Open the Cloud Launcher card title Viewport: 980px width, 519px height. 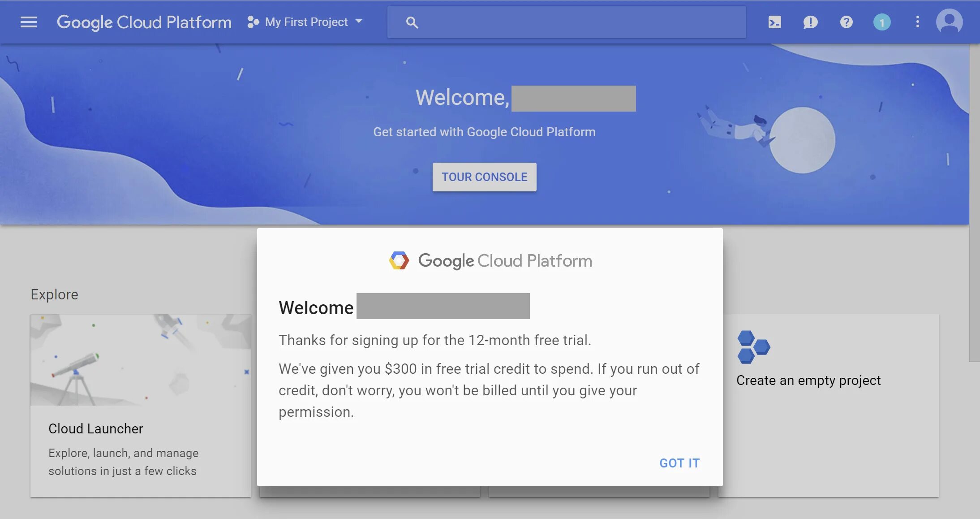96,428
